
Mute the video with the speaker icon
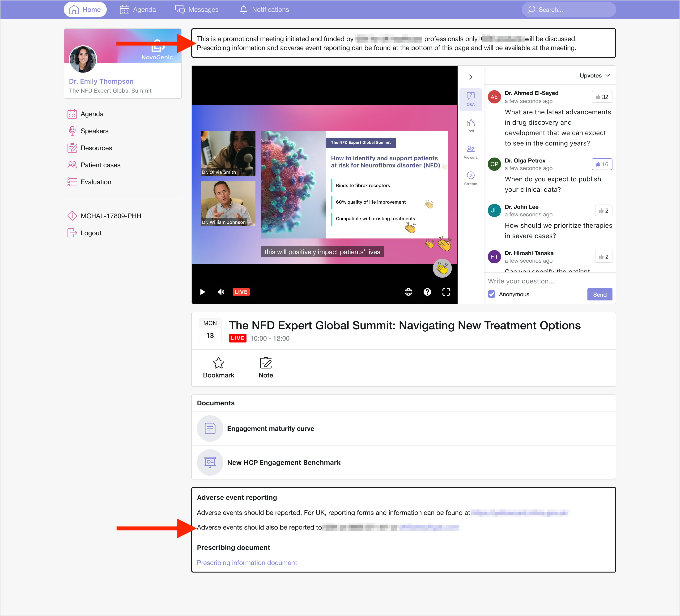click(221, 292)
